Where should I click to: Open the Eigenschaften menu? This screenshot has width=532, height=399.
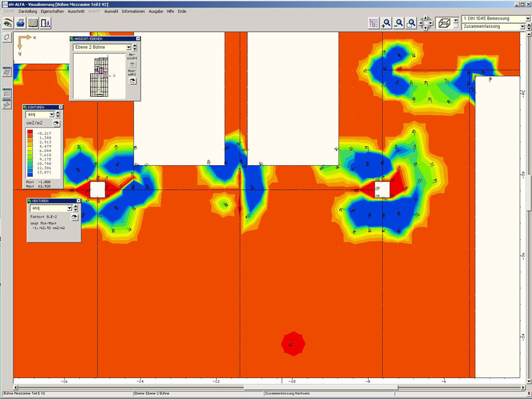(52, 12)
